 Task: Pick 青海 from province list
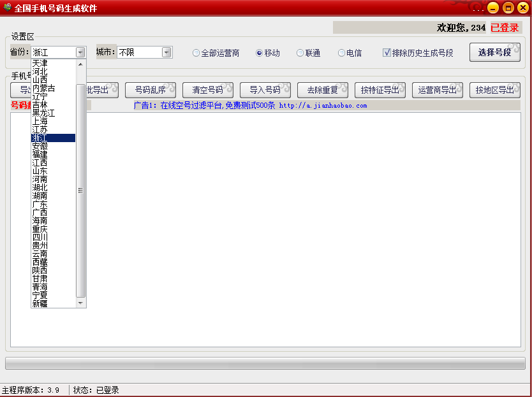coord(54,287)
